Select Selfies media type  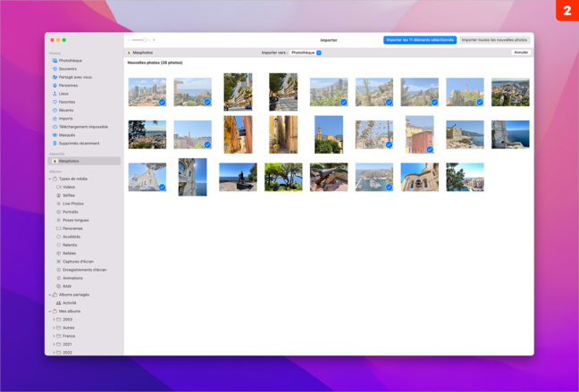click(69, 196)
